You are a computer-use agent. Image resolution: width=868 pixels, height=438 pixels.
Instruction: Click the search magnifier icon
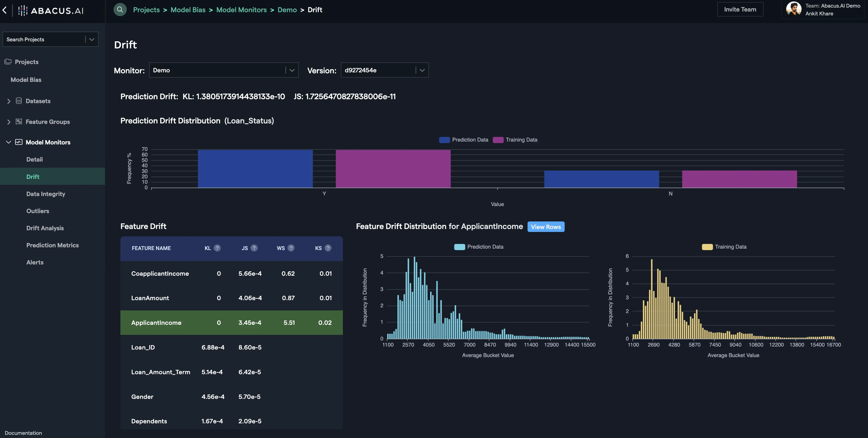(120, 10)
